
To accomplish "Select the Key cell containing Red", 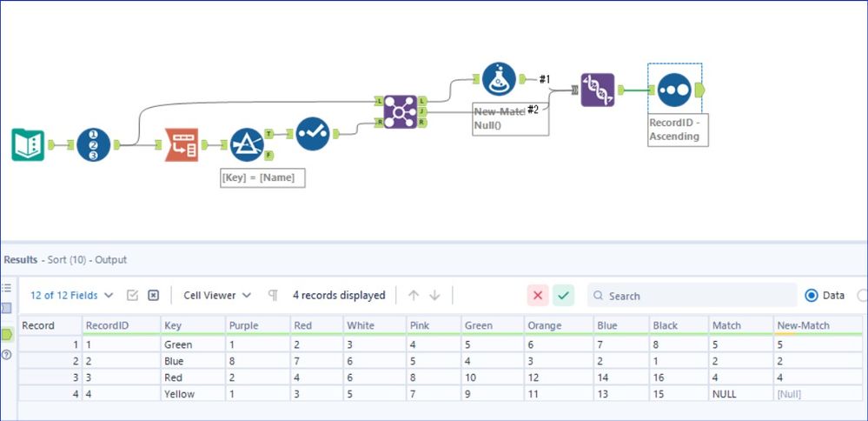I will click(x=193, y=378).
